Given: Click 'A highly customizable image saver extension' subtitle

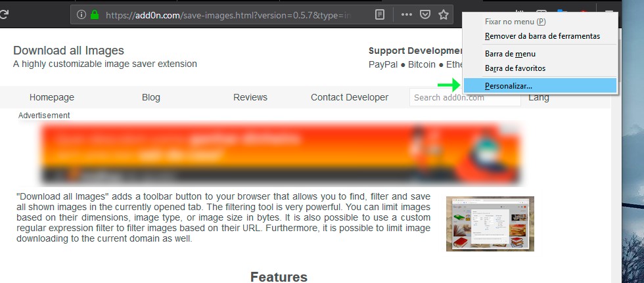Looking at the screenshot, I should (x=105, y=64).
